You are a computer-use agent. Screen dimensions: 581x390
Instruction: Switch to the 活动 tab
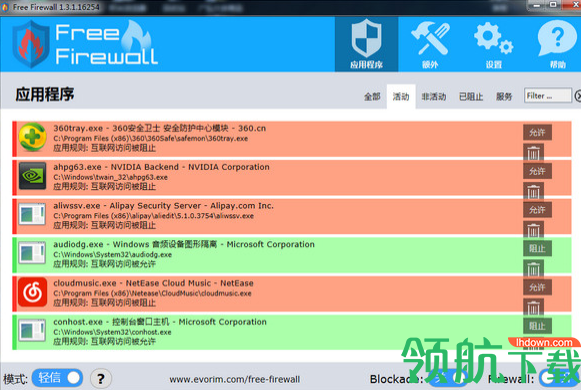pyautogui.click(x=401, y=97)
